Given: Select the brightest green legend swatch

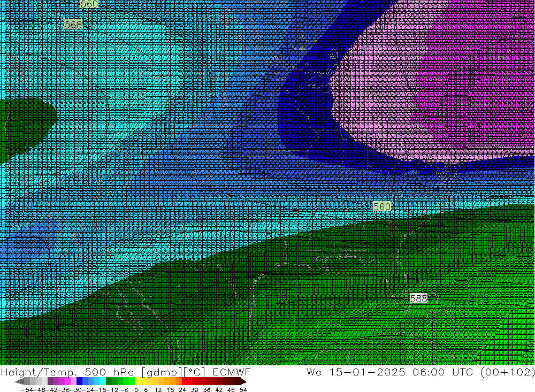Looking at the screenshot, I should point(132,381).
